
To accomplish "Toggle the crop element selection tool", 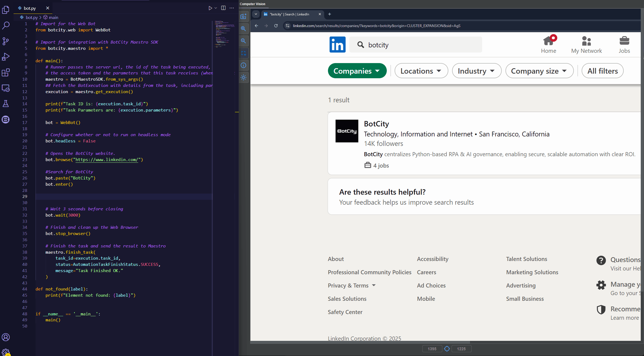I will coord(243,53).
